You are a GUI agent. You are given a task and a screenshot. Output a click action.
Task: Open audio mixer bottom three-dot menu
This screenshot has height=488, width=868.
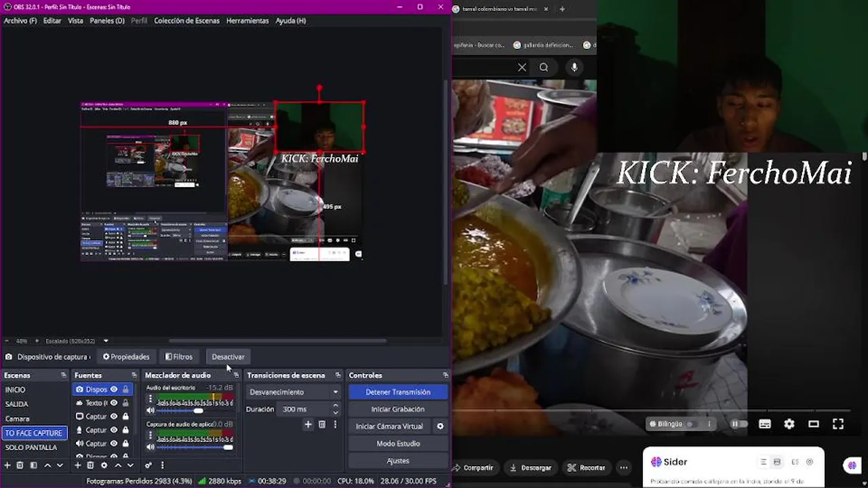pyautogui.click(x=162, y=465)
